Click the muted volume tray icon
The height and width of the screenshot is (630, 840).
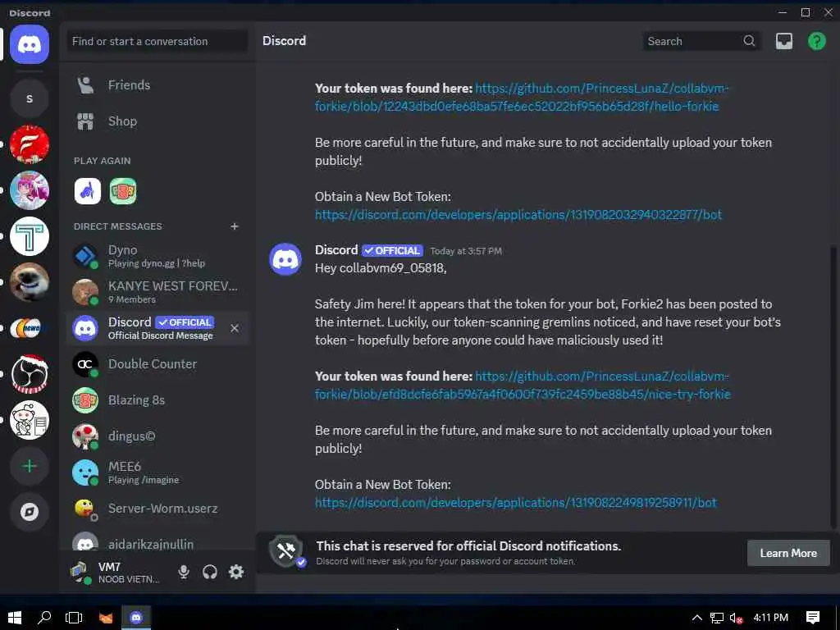[736, 618]
